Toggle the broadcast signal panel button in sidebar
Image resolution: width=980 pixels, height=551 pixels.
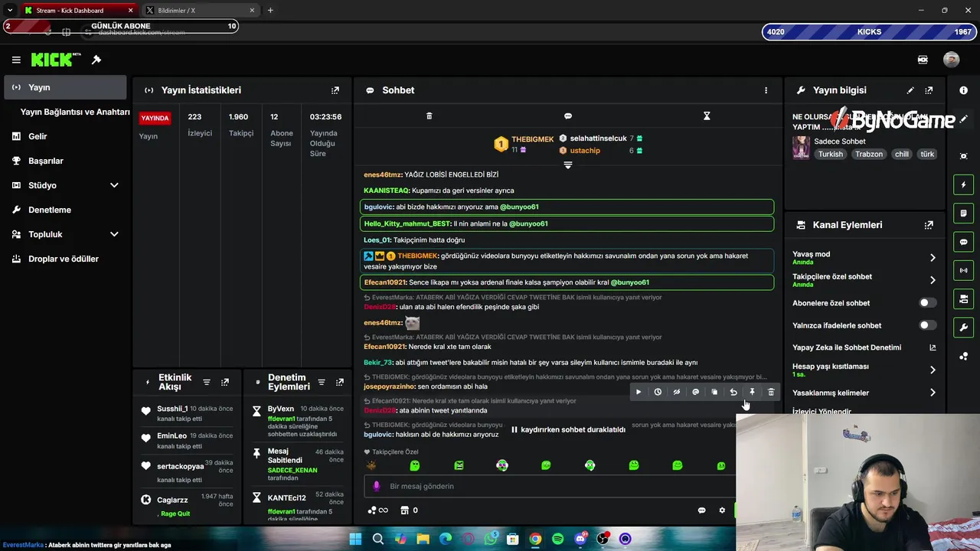tap(963, 270)
